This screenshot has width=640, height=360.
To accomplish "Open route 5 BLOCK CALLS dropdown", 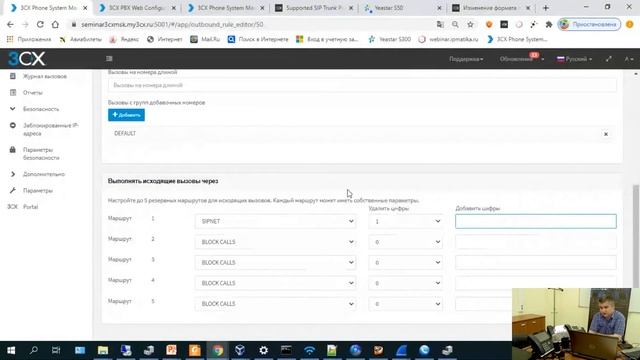I will click(276, 304).
